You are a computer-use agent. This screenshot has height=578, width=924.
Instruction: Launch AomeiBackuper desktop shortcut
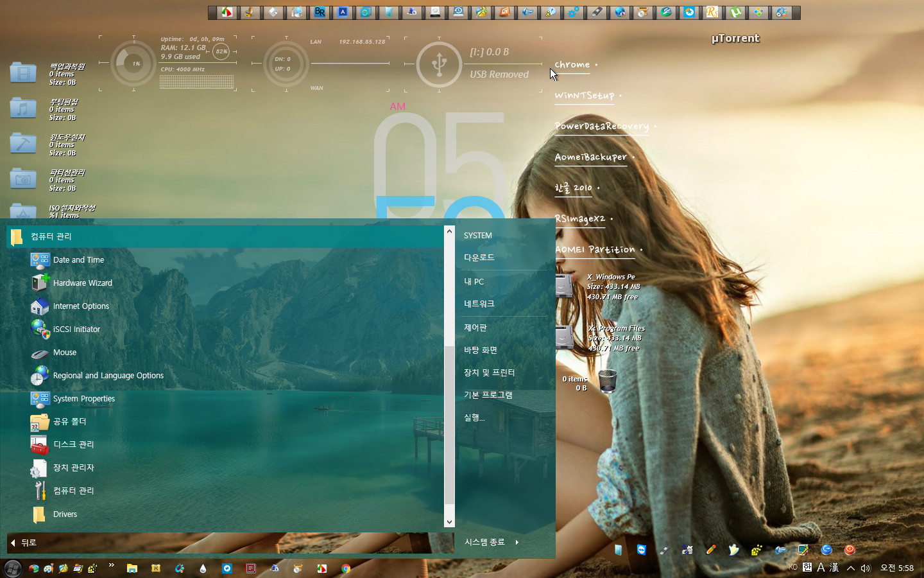(x=591, y=157)
